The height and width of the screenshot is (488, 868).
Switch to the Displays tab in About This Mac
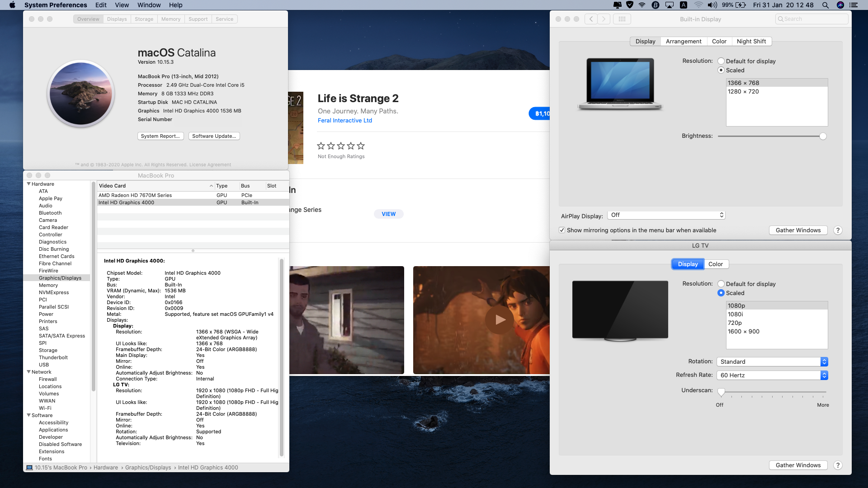(117, 19)
